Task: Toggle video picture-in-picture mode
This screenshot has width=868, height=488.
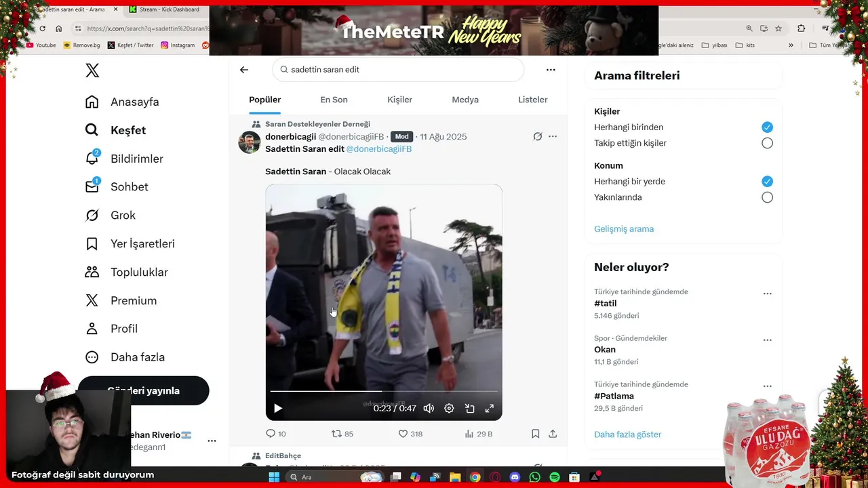Action: point(469,408)
